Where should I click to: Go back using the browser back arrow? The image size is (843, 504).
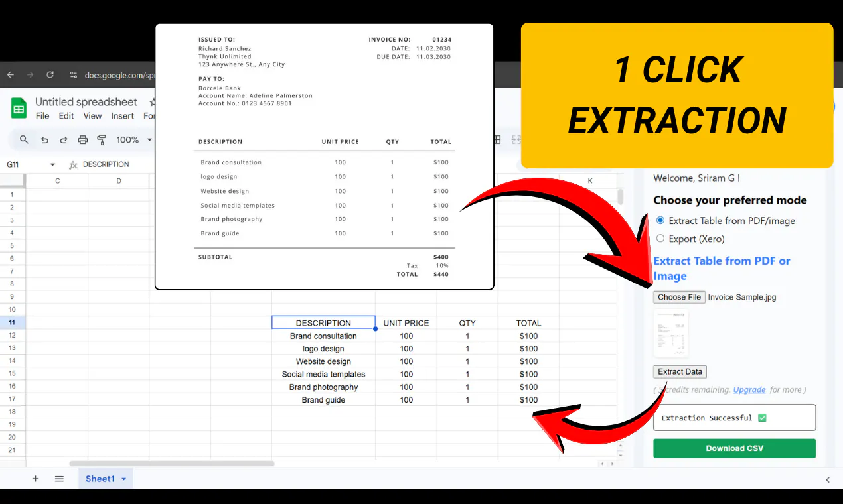(x=10, y=75)
